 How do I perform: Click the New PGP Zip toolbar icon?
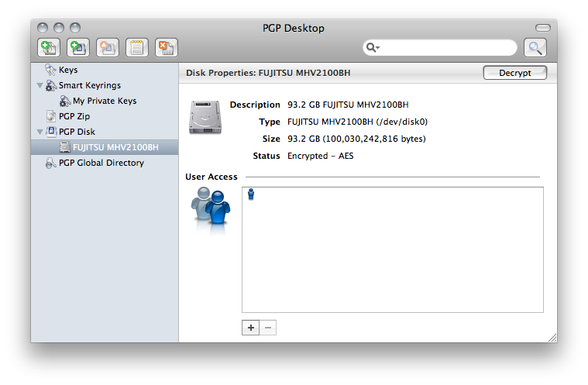pyautogui.click(x=49, y=47)
